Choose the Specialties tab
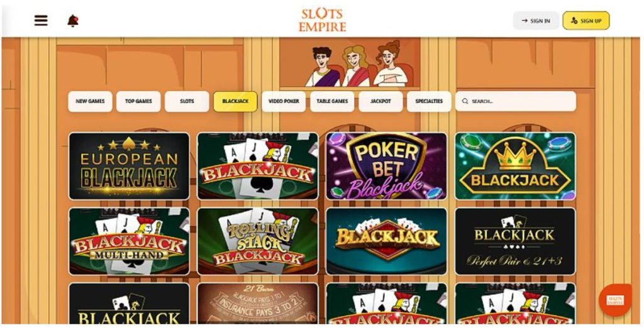 (429, 101)
